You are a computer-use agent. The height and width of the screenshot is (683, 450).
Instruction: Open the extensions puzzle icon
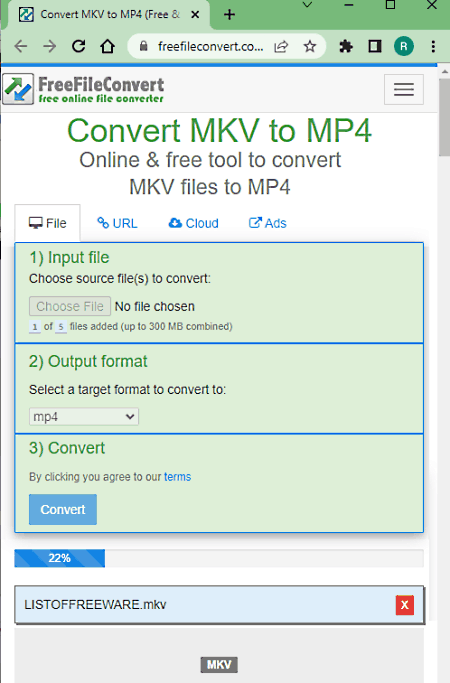[346, 46]
